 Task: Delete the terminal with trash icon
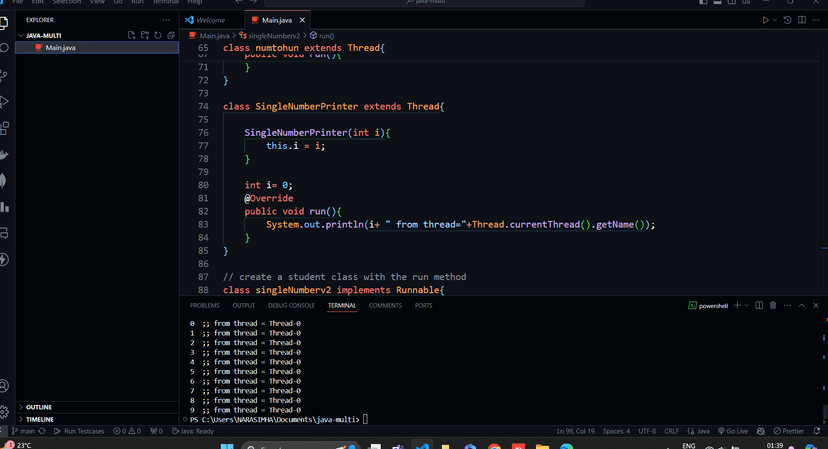[x=773, y=305]
